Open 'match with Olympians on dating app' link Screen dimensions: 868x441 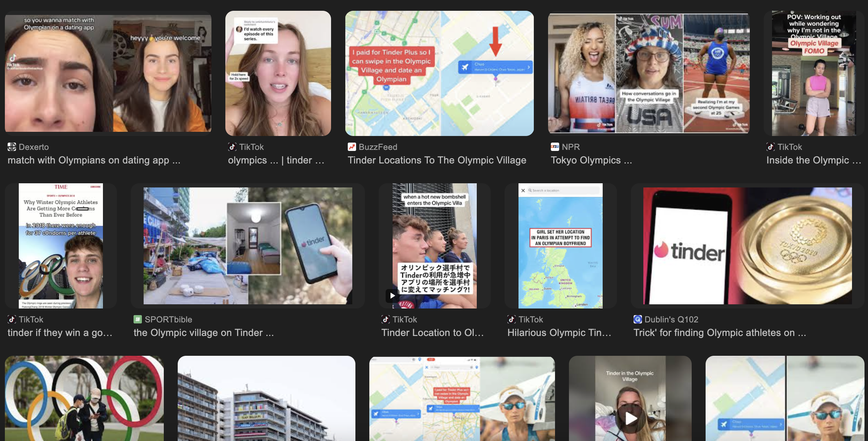tap(94, 160)
